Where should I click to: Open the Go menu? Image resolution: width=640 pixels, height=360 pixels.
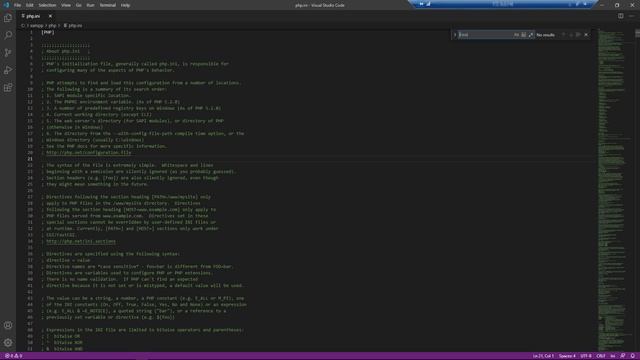coord(78,5)
